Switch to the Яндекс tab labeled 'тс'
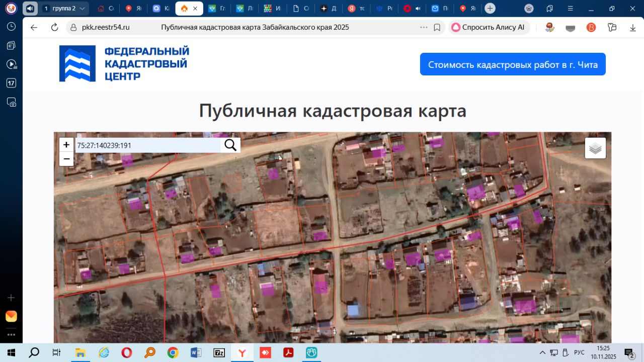Image resolution: width=644 pixels, height=362 pixels. (357, 9)
